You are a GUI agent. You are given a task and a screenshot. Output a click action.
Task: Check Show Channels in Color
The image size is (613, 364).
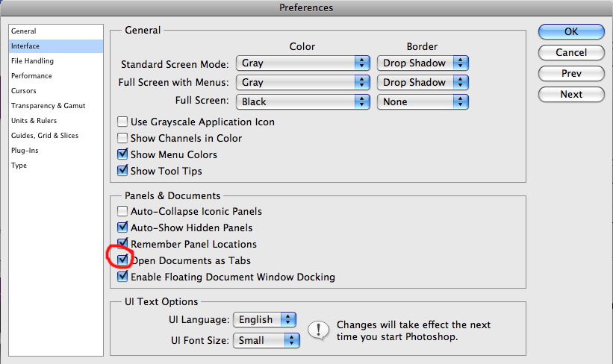coord(122,138)
